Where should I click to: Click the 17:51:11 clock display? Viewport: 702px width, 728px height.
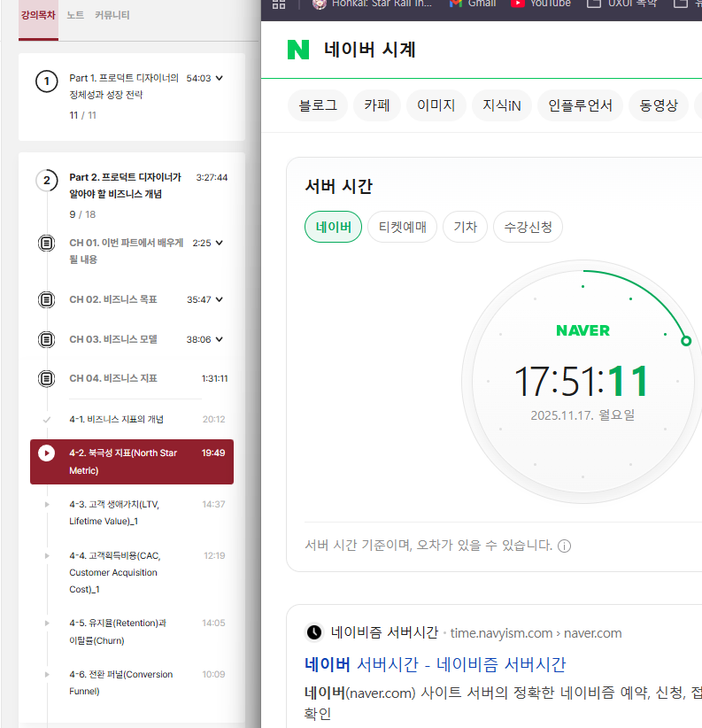[x=582, y=382]
